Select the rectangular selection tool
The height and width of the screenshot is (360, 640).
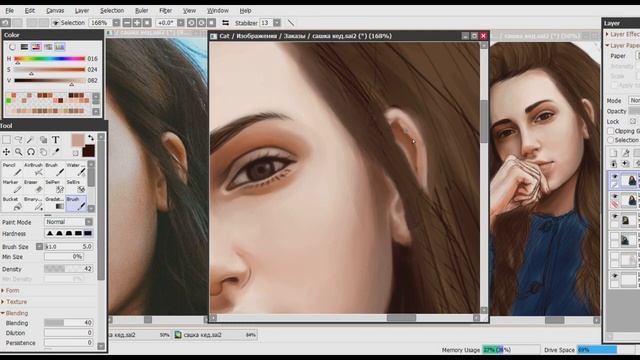(7, 140)
